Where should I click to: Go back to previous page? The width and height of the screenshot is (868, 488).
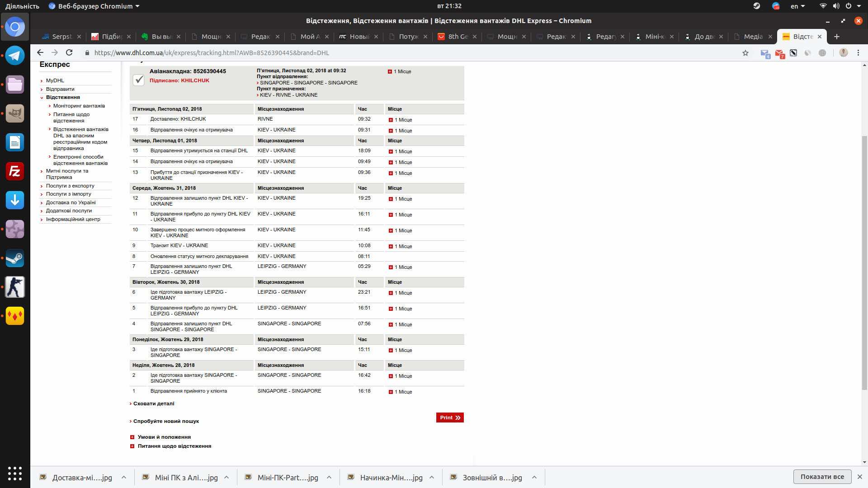click(x=40, y=53)
